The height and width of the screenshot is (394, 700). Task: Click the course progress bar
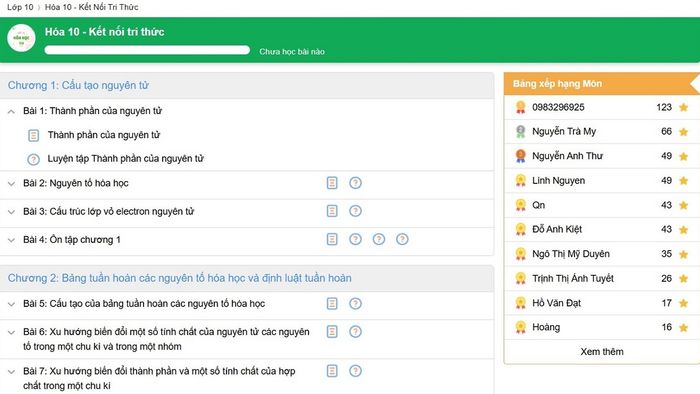147,50
